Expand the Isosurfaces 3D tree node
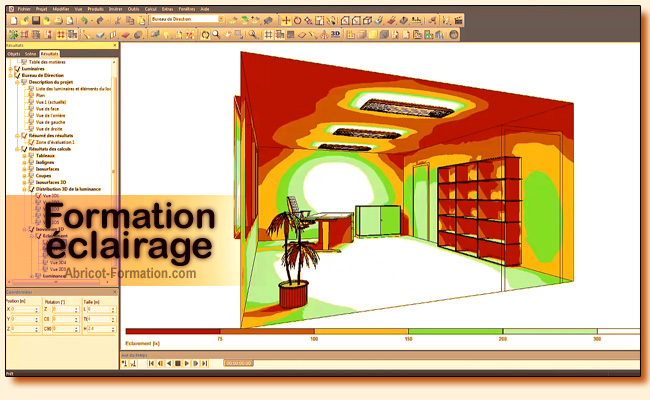The width and height of the screenshot is (650, 400). click(x=24, y=182)
